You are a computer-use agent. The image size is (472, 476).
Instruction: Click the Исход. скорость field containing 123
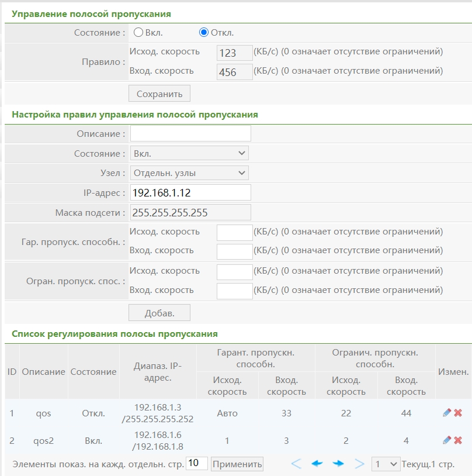[x=234, y=53]
